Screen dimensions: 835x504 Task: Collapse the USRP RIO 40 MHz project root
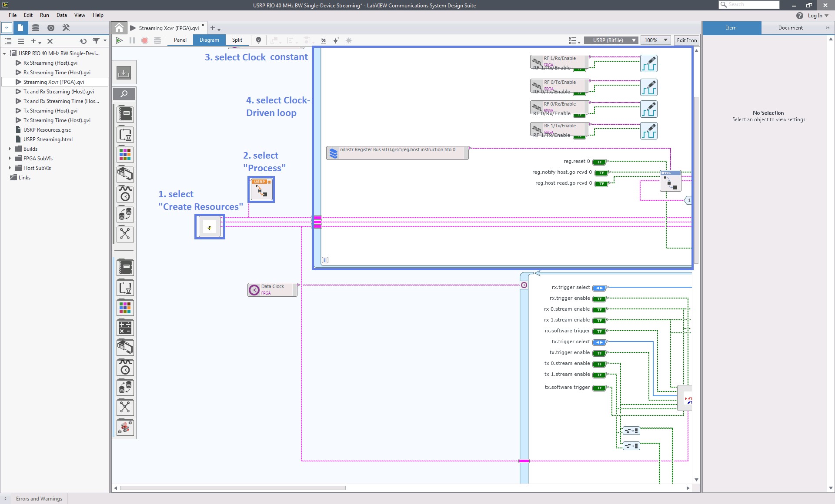pyautogui.click(x=4, y=53)
